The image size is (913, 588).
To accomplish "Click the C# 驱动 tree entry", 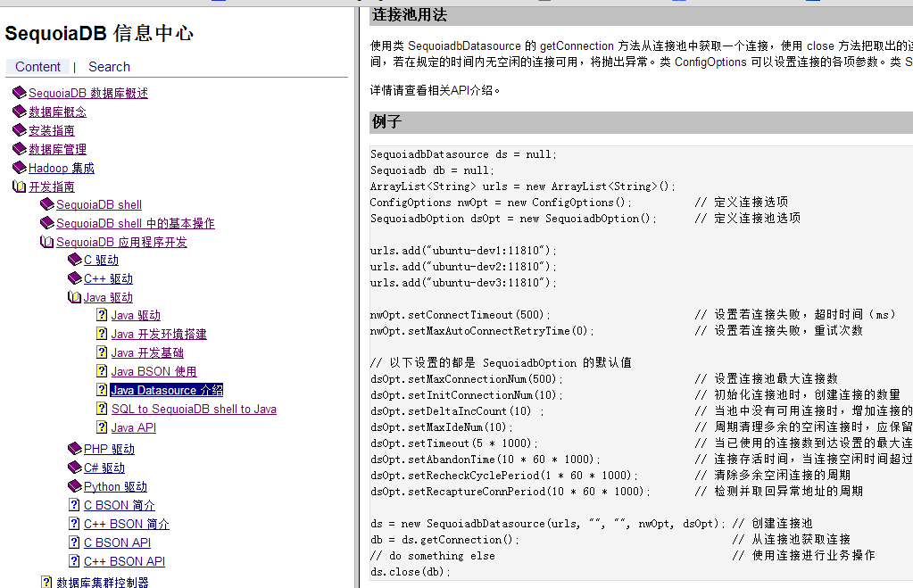I will (x=104, y=468).
